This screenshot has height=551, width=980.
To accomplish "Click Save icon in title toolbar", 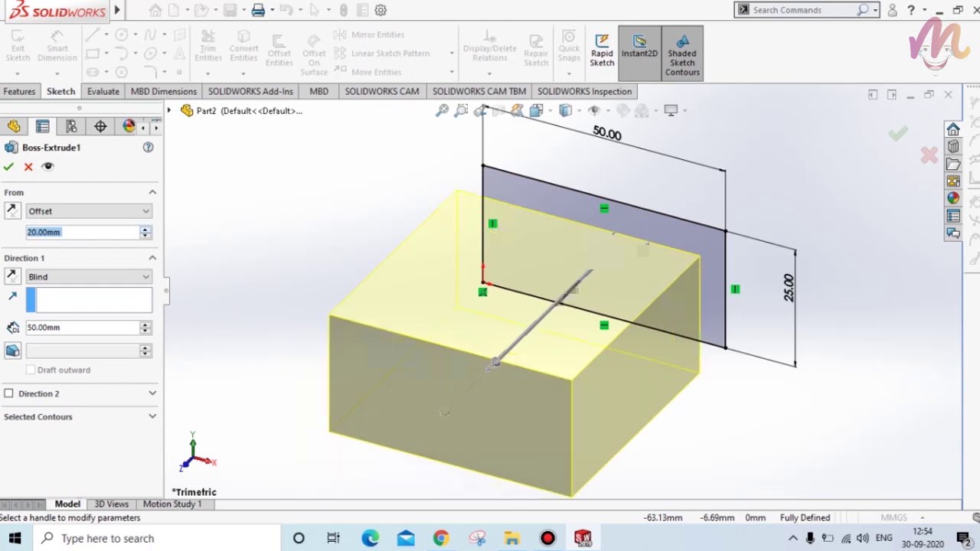I will [x=230, y=10].
